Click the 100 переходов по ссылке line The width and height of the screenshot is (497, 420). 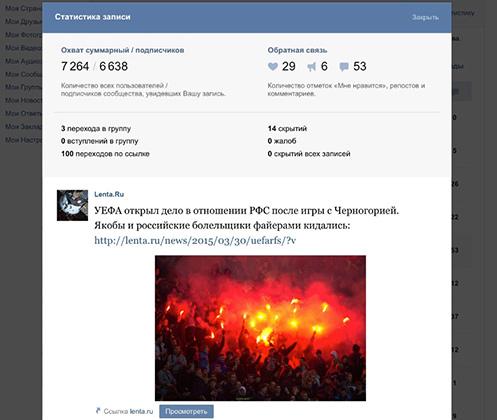click(105, 154)
